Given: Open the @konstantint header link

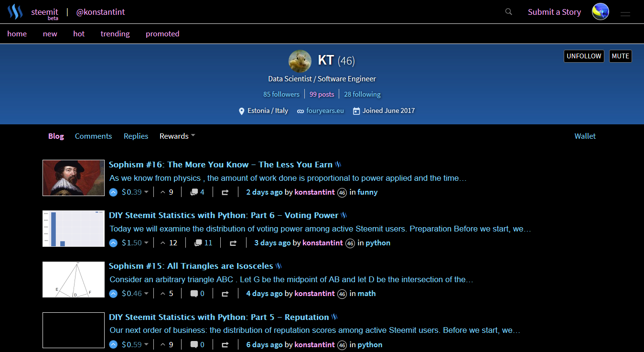Looking at the screenshot, I should (100, 12).
